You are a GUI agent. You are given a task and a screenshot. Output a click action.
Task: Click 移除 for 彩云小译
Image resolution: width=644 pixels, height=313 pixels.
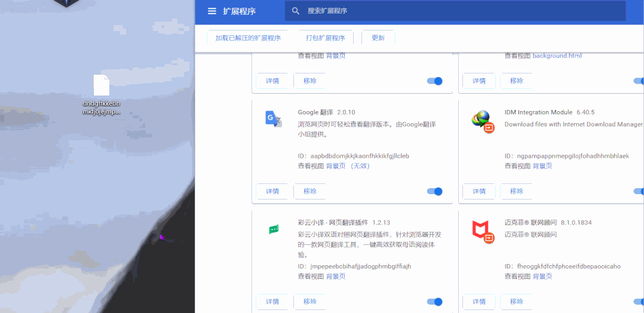point(310,302)
